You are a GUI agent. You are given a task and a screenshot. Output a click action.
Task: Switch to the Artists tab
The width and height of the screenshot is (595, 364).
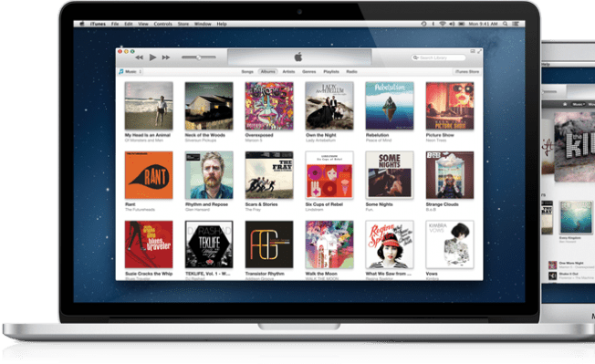[288, 72]
